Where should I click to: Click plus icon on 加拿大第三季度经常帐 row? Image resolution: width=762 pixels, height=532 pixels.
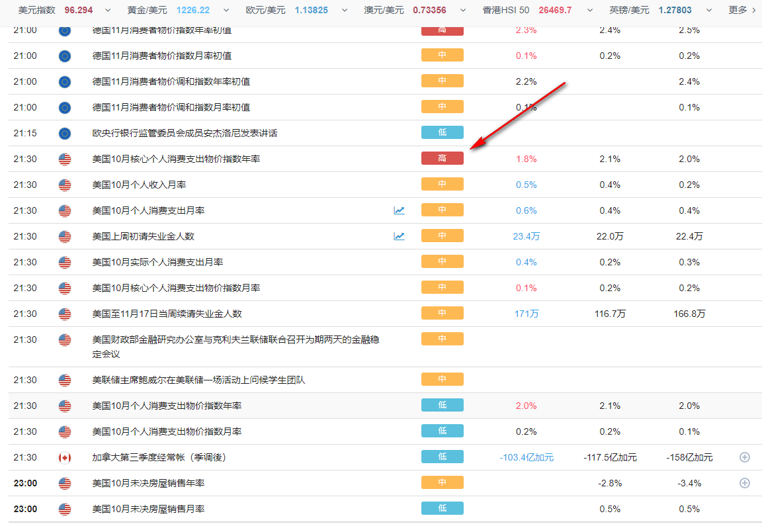(x=744, y=457)
